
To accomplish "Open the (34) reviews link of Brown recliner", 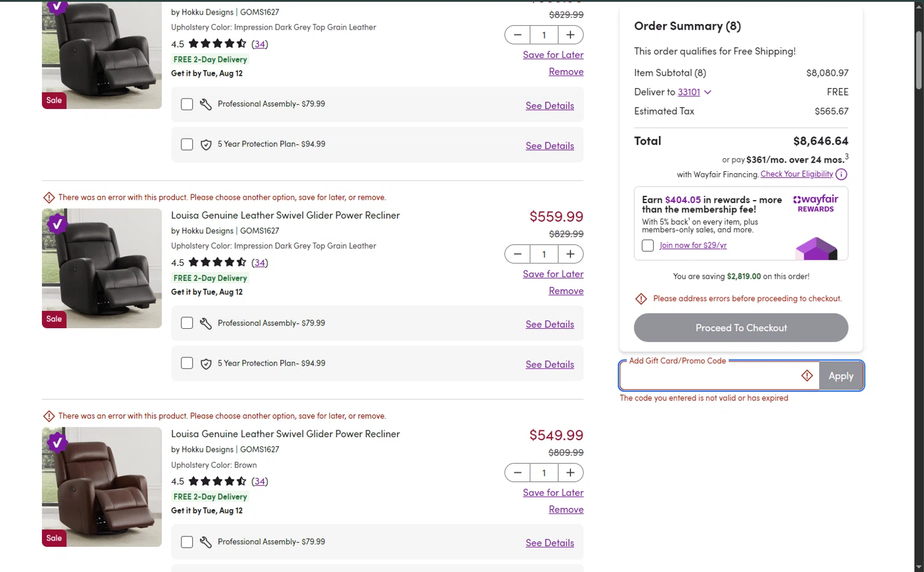I will coord(260,481).
